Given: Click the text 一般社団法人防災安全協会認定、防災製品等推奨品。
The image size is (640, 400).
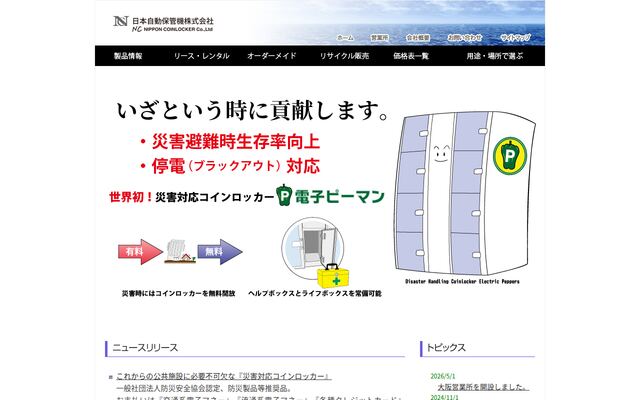Looking at the screenshot, I should pos(204,388).
